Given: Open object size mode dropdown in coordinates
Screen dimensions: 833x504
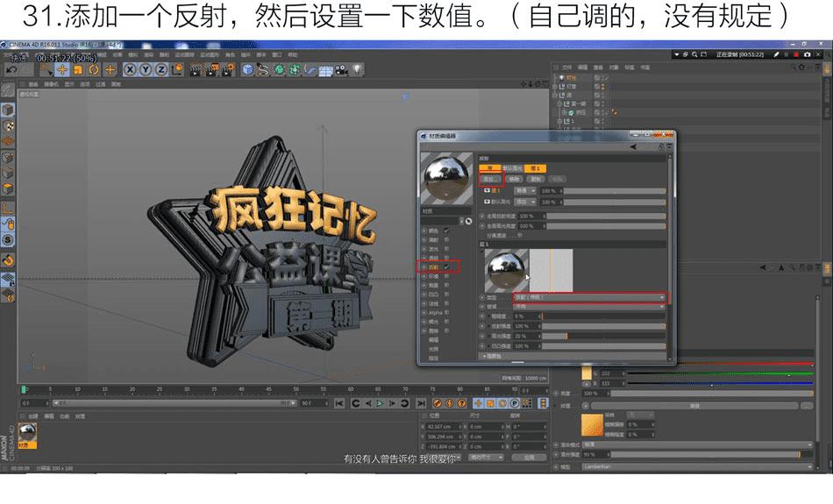Looking at the screenshot, I should pos(486,458).
